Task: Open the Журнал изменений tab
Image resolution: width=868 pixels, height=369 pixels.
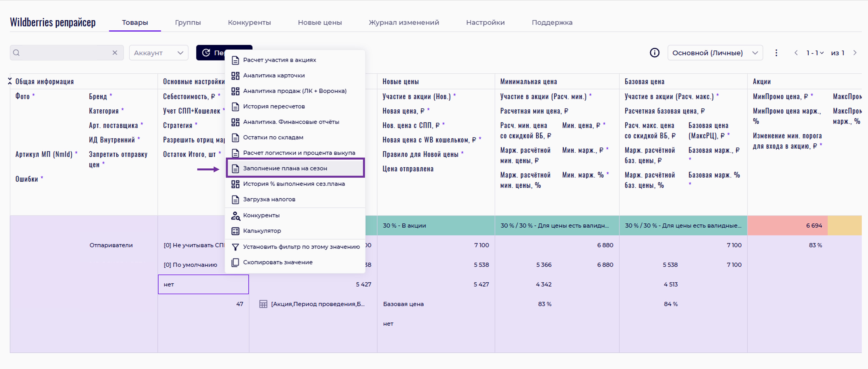Action: coord(404,22)
